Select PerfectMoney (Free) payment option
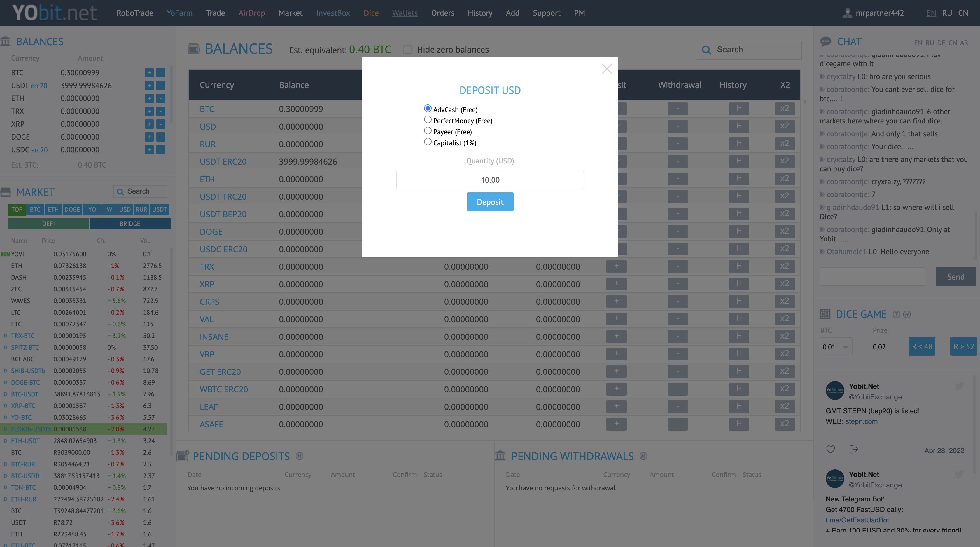This screenshot has height=547, width=980. pos(428,119)
